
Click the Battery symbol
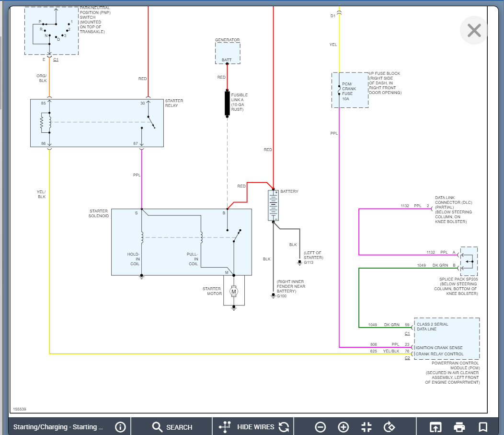(x=273, y=205)
